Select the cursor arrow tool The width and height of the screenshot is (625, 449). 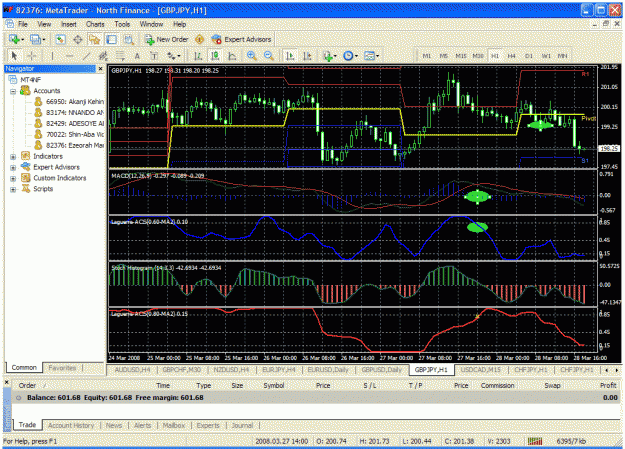tap(14, 56)
